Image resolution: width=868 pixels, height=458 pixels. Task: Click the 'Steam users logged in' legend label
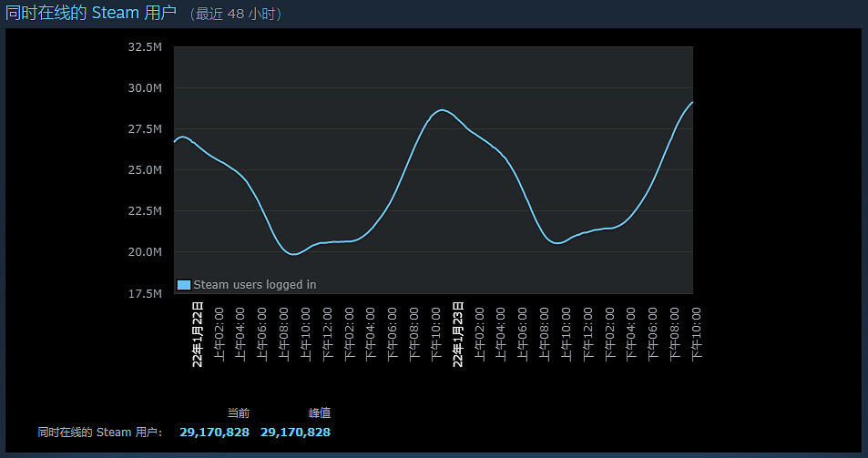[254, 285]
